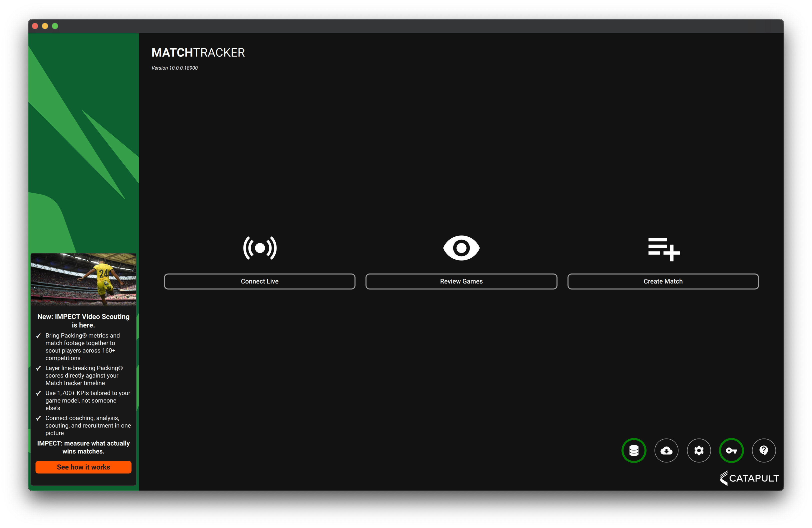The width and height of the screenshot is (812, 528).
Task: Open settings via the gear icon
Action: point(699,450)
